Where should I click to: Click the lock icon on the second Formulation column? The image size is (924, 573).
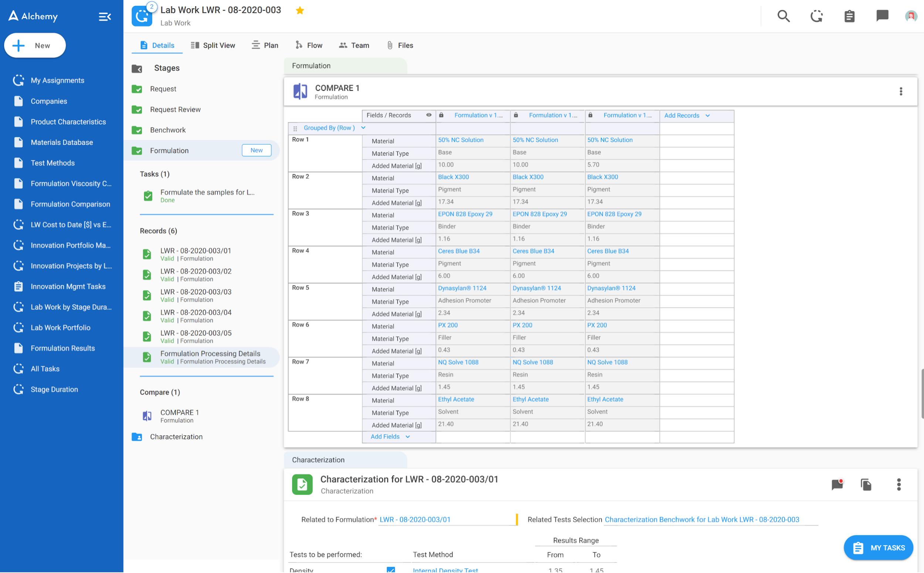tap(516, 115)
